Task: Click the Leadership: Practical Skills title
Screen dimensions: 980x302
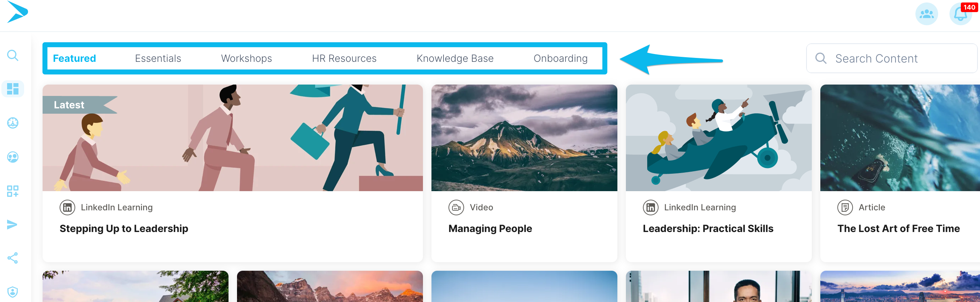Action: point(708,228)
